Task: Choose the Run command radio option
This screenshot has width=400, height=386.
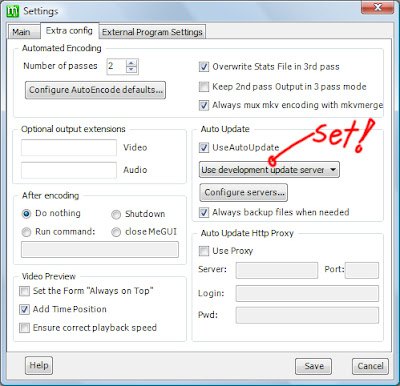Action: pos(26,232)
